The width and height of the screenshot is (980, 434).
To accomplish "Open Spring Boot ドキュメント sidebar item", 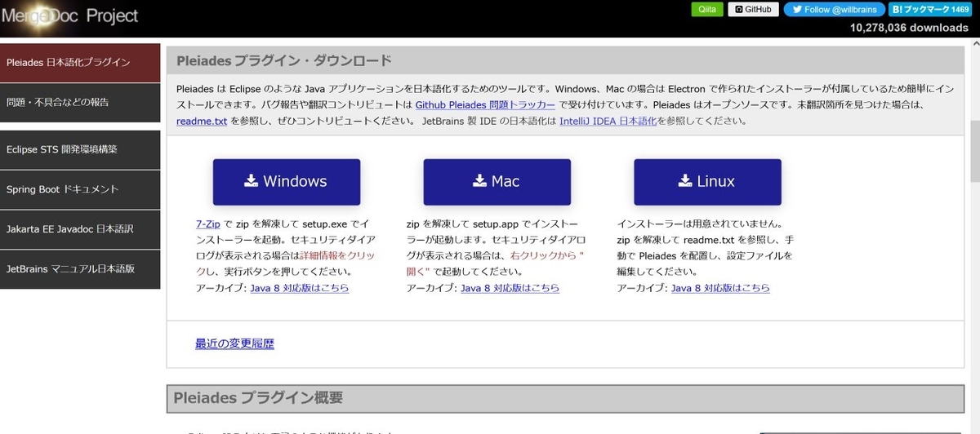I will (80, 190).
